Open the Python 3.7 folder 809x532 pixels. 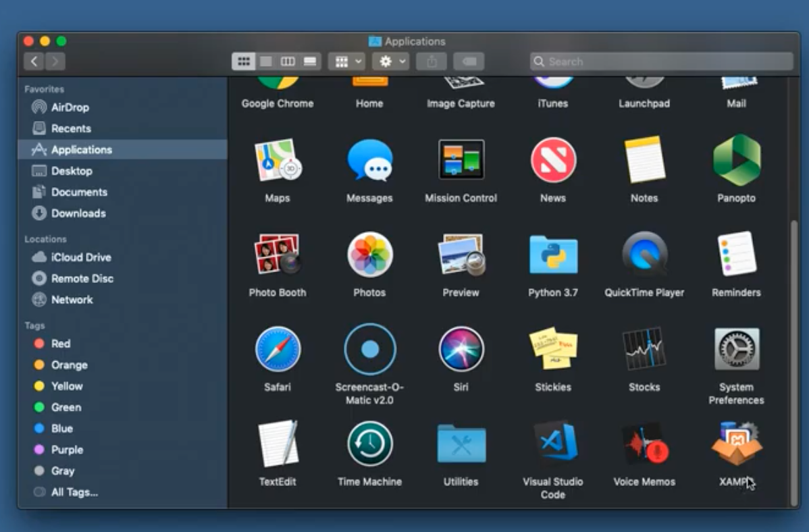point(553,255)
